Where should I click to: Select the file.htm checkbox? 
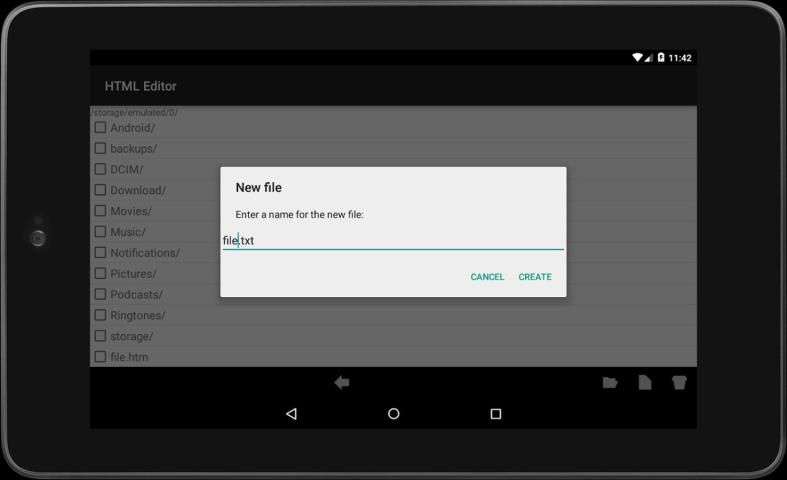point(100,357)
